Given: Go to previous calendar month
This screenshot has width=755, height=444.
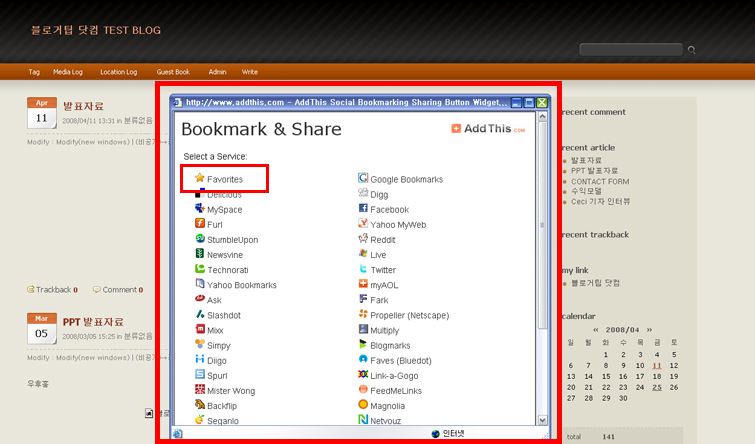Looking at the screenshot, I should (596, 330).
